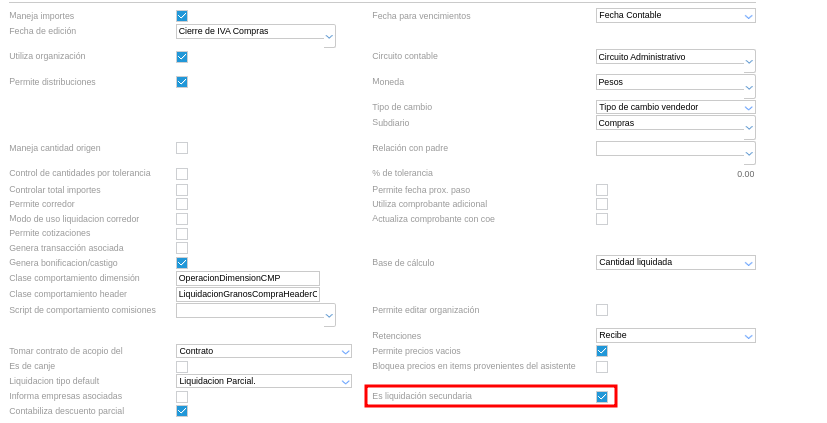The image size is (827, 423).
Task: Open the Circuito contable dropdown
Action: pyautogui.click(x=749, y=63)
